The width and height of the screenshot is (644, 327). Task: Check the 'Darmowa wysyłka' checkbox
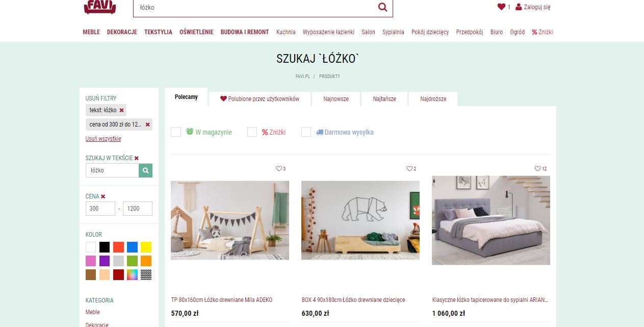pos(306,132)
